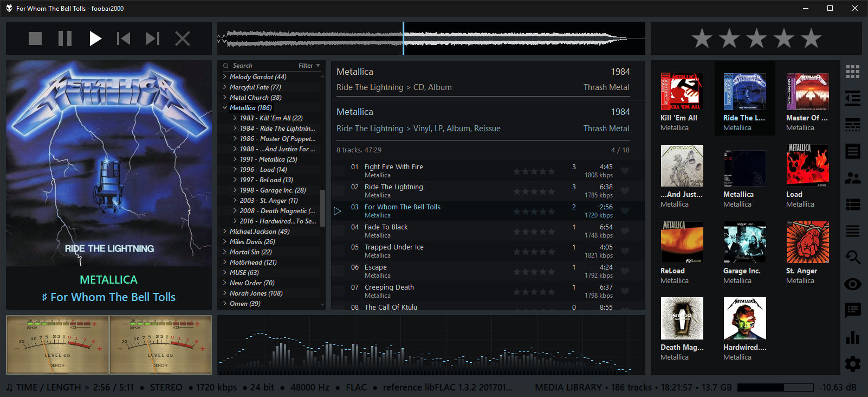Viewport: 868px width, 397px height.
Task: Click the Stop playback button
Action: (35, 39)
